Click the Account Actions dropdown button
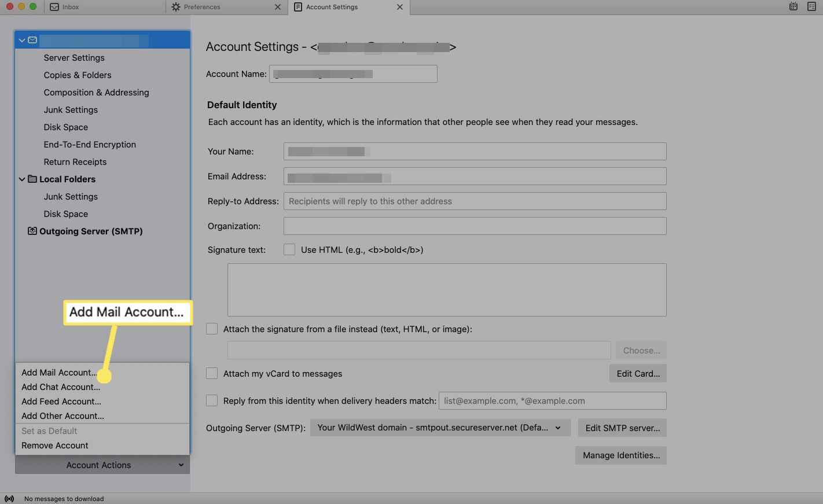Viewport: 823px width, 504px height. point(102,465)
